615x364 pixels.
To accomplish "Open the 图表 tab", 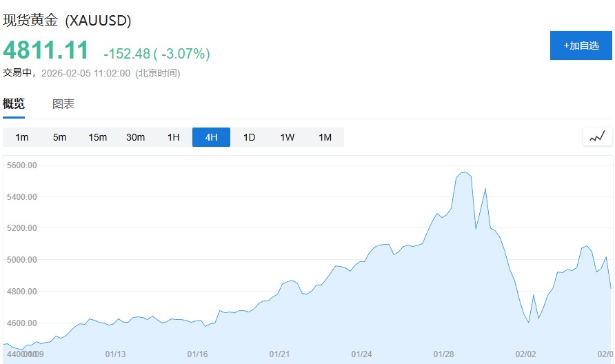I will 63,104.
